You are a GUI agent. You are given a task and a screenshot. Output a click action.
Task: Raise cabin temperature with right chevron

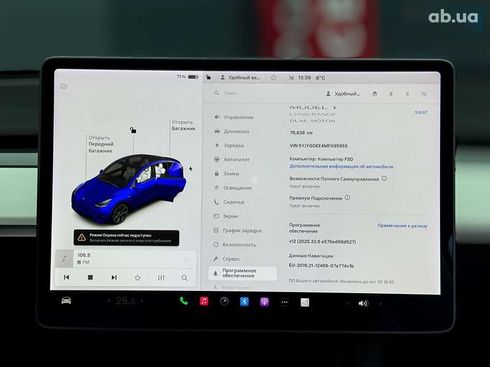click(x=142, y=301)
